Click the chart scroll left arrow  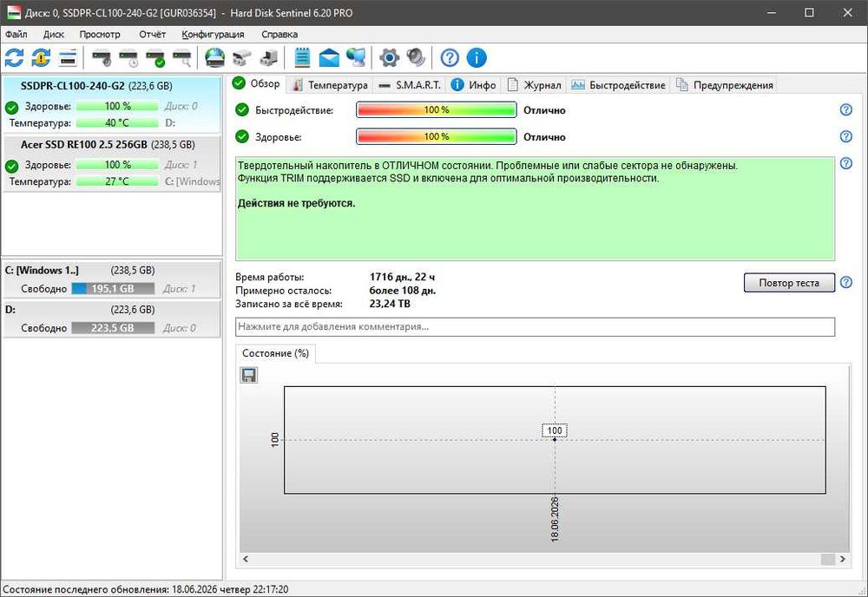246,559
